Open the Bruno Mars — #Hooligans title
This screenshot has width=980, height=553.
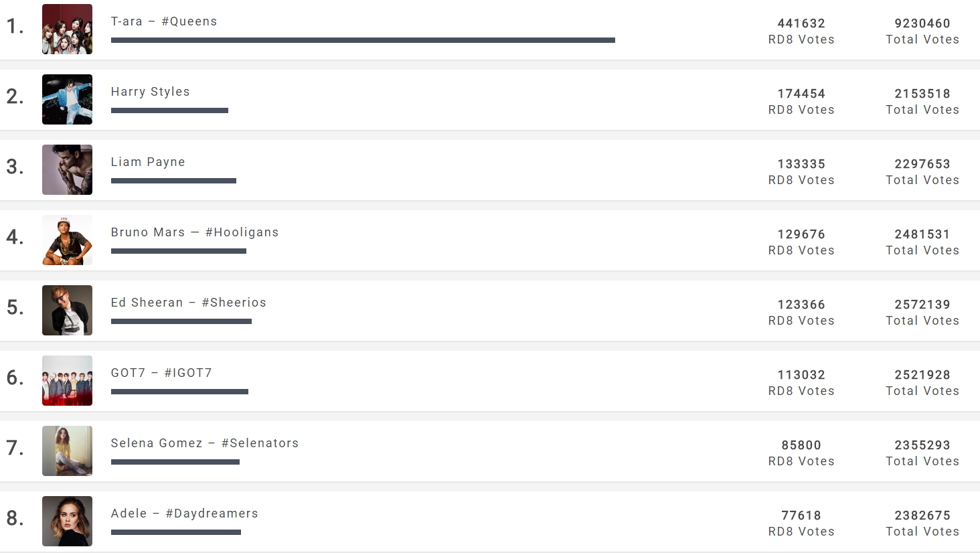[195, 232]
